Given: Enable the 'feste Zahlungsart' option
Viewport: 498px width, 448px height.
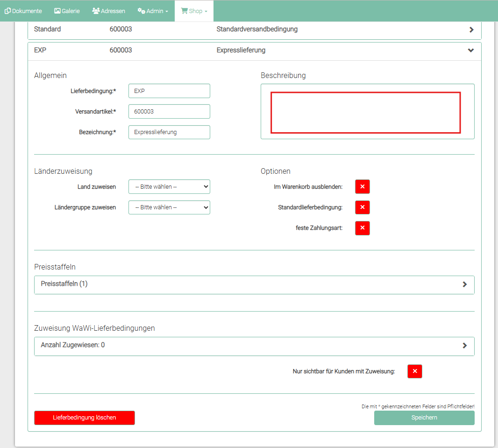Looking at the screenshot, I should [x=362, y=228].
